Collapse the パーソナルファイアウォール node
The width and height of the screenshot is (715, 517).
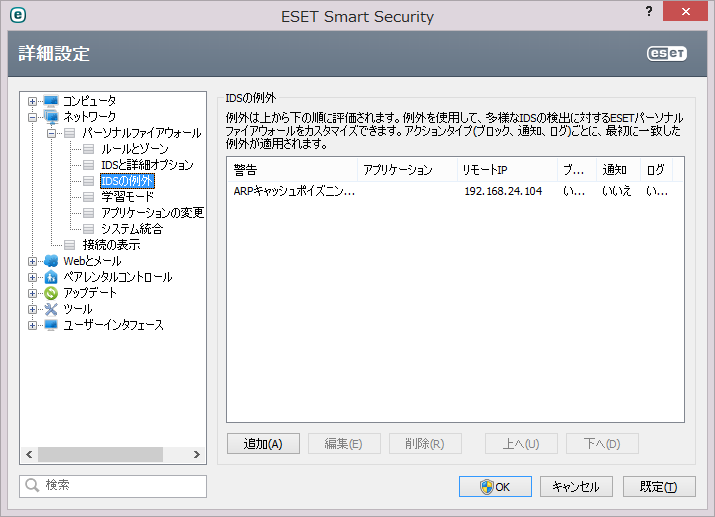coord(52,133)
